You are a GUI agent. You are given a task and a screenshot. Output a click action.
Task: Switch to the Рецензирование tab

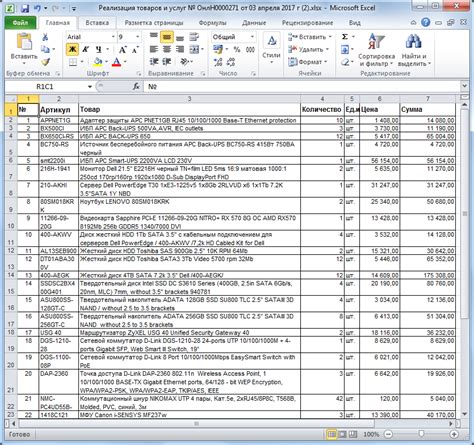[x=307, y=23]
